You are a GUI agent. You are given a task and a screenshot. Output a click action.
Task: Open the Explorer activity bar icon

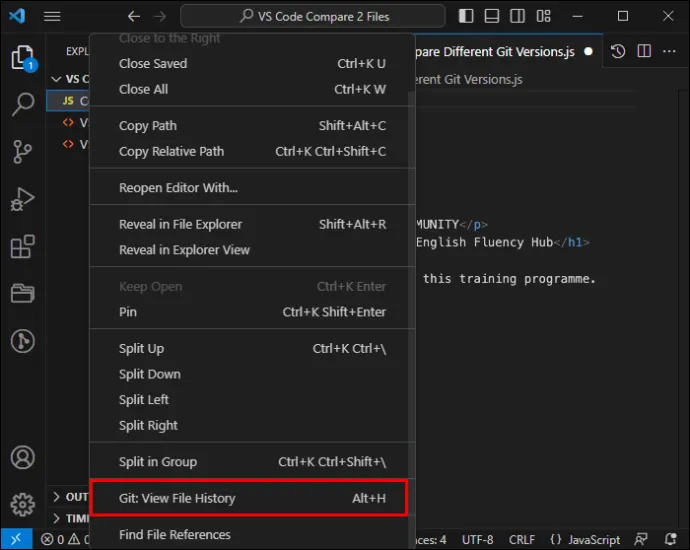(22, 57)
